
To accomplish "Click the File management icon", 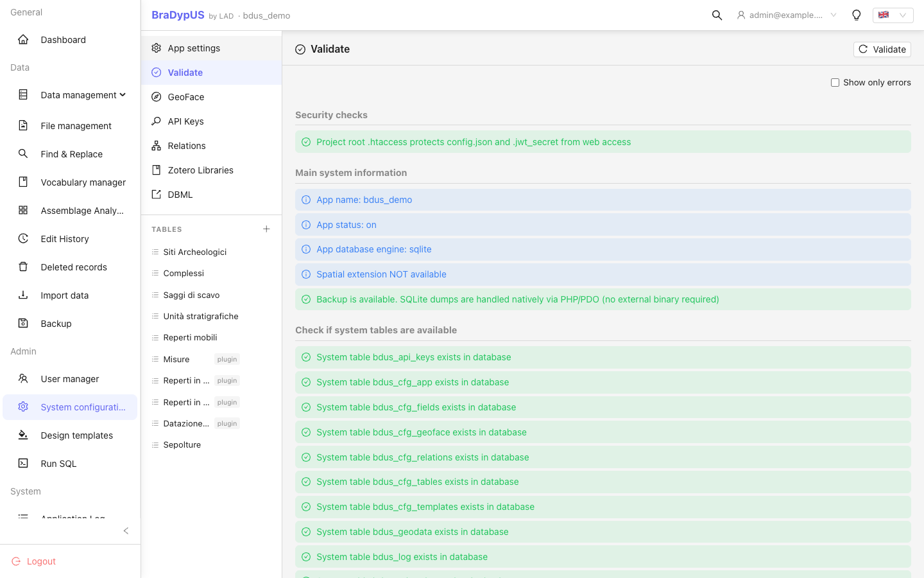I will click(23, 126).
